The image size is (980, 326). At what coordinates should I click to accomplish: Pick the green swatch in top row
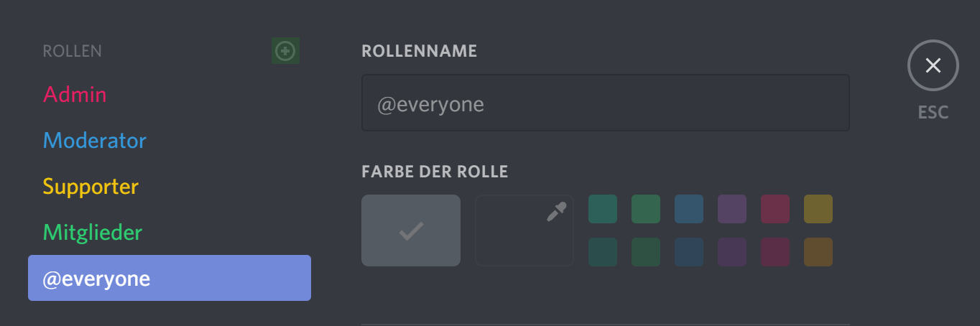(646, 209)
